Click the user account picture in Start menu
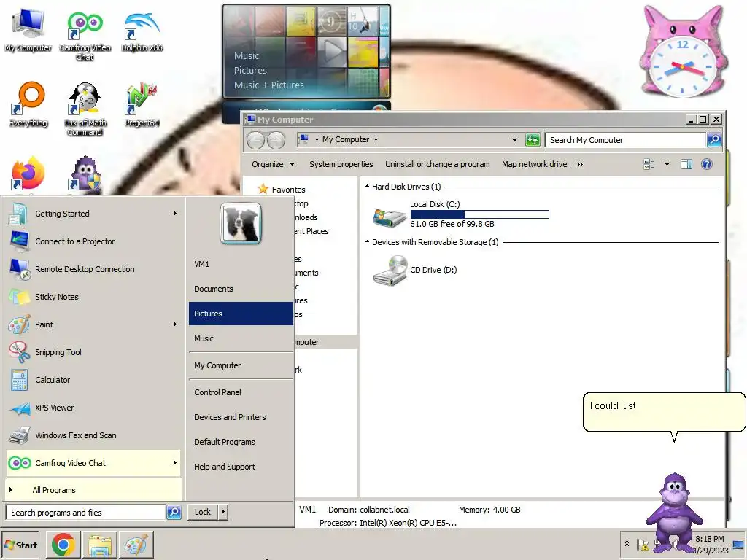 click(x=241, y=223)
